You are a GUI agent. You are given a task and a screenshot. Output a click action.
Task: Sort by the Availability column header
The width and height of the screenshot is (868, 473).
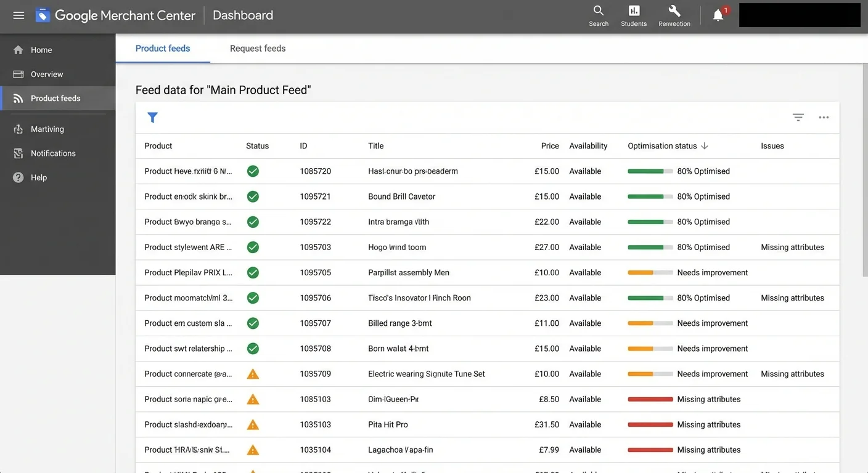pos(588,146)
